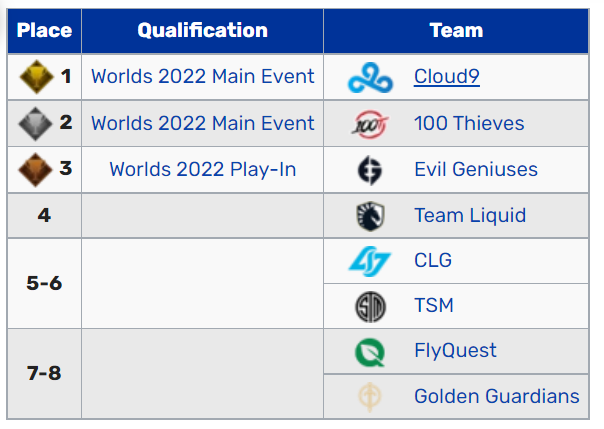Click the Qualification column header
Image resolution: width=604 pixels, height=429 pixels.
pos(203,30)
